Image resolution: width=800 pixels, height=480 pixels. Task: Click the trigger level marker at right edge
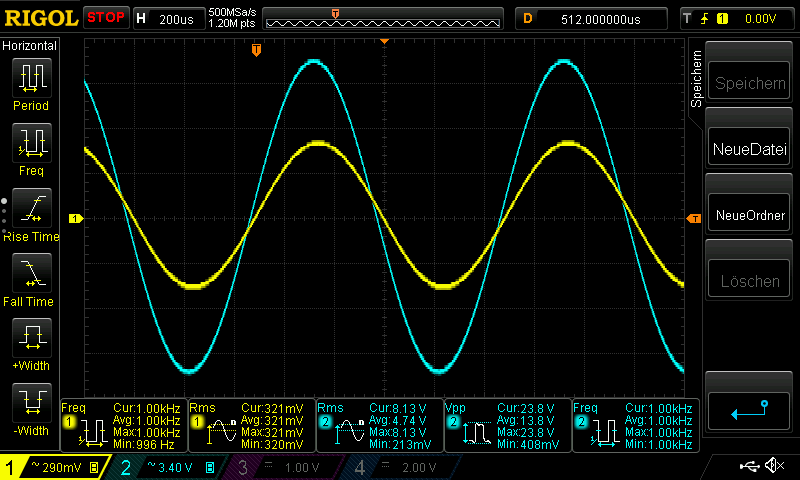point(694,218)
